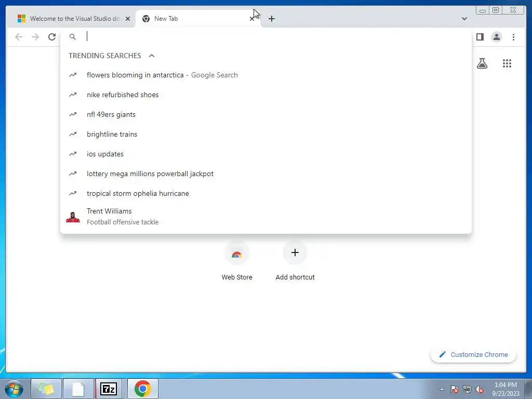
Task: Open the network status tray icon
Action: (467, 389)
